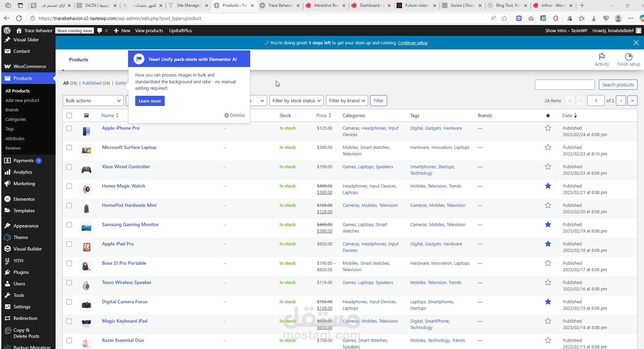The width and height of the screenshot is (644, 349).
Task: Check the Xbox Wired Controller checkbox
Action: pos(69,167)
